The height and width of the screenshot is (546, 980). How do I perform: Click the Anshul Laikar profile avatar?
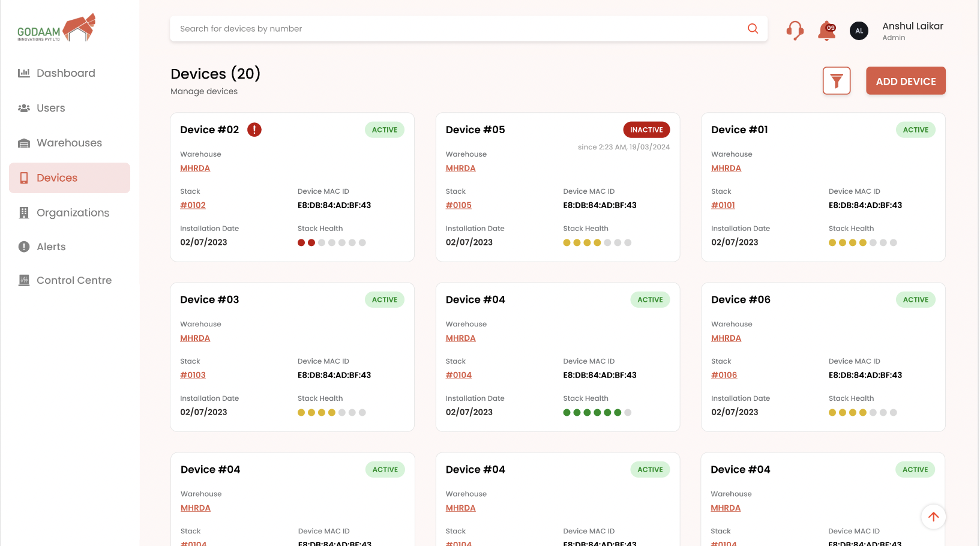click(859, 31)
